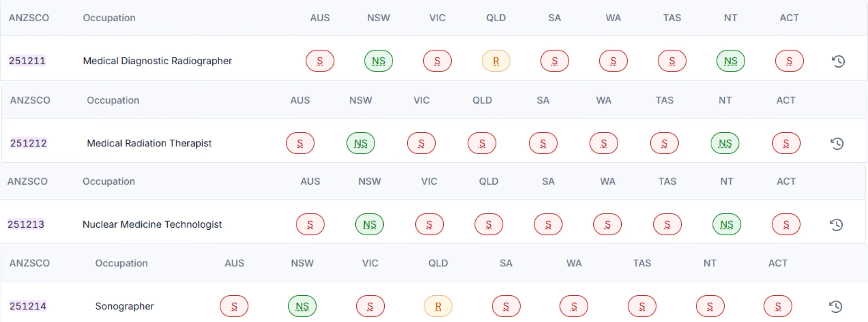
Task: Open history for Medical Diagnostic Radiographer row
Action: pyautogui.click(x=838, y=61)
